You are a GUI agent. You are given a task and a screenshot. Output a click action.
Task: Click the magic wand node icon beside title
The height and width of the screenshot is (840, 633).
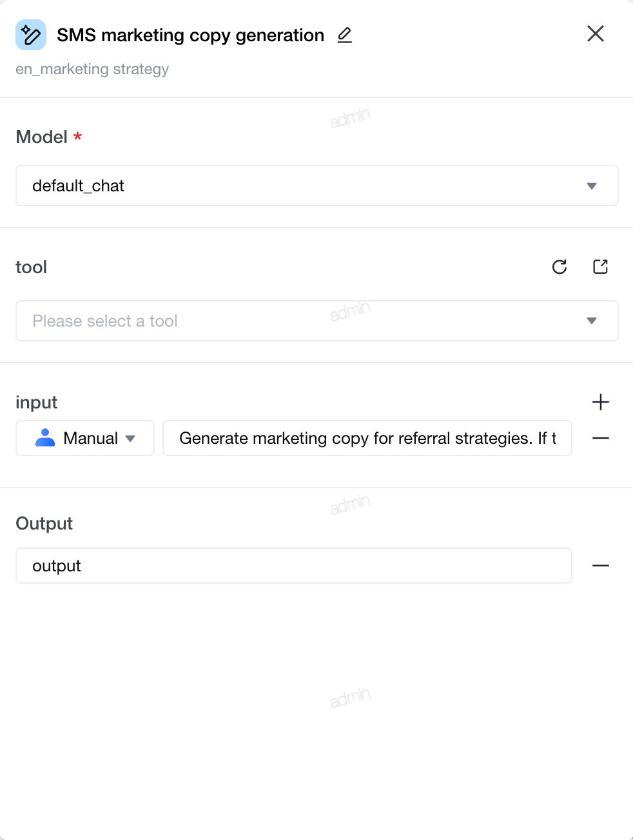pos(31,35)
